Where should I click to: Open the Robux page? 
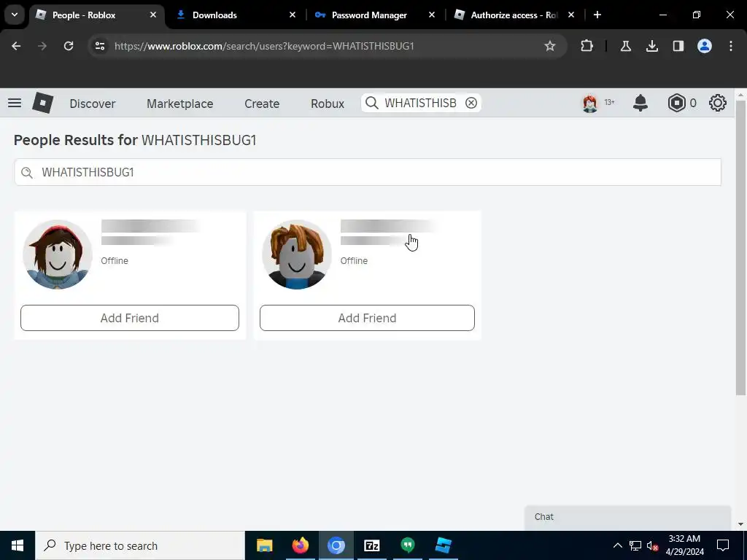(328, 104)
